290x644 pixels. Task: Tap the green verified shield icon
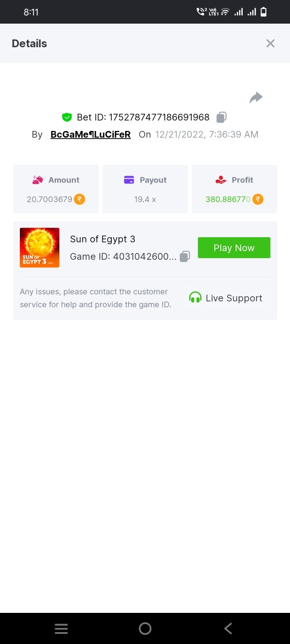[x=67, y=117]
